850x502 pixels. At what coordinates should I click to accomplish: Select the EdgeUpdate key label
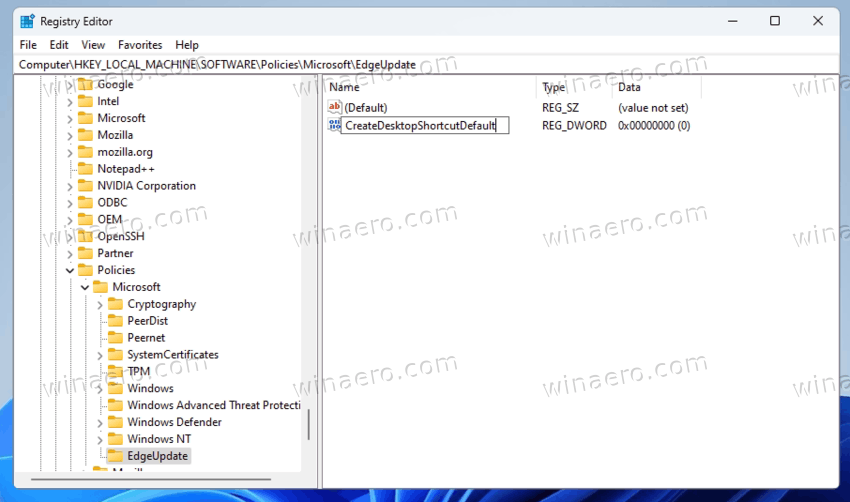tap(158, 456)
